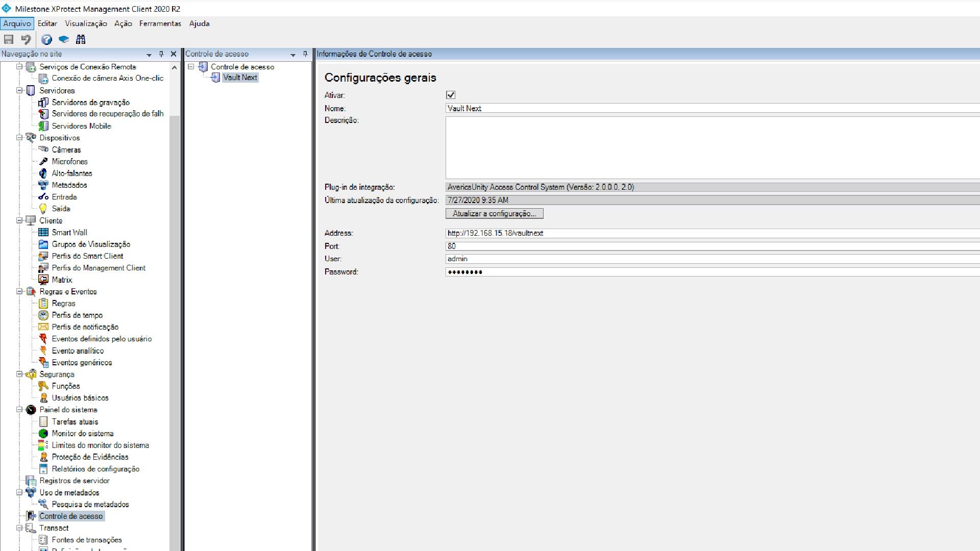Click into the Password field
This screenshot has height=551, width=980.
coord(713,272)
